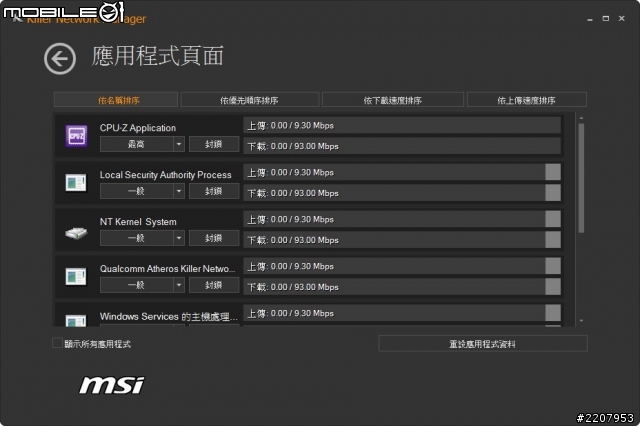Click the CPU-Z Application icon

pos(76,136)
